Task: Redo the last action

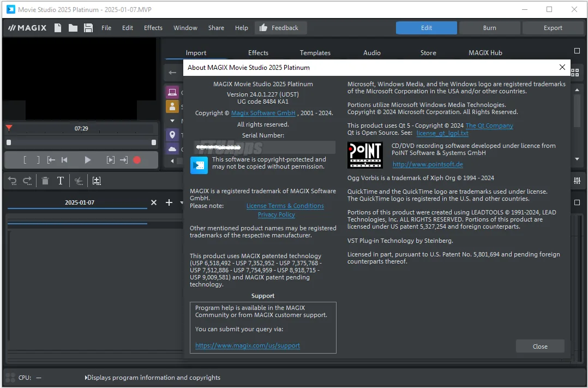Action: 27,181
